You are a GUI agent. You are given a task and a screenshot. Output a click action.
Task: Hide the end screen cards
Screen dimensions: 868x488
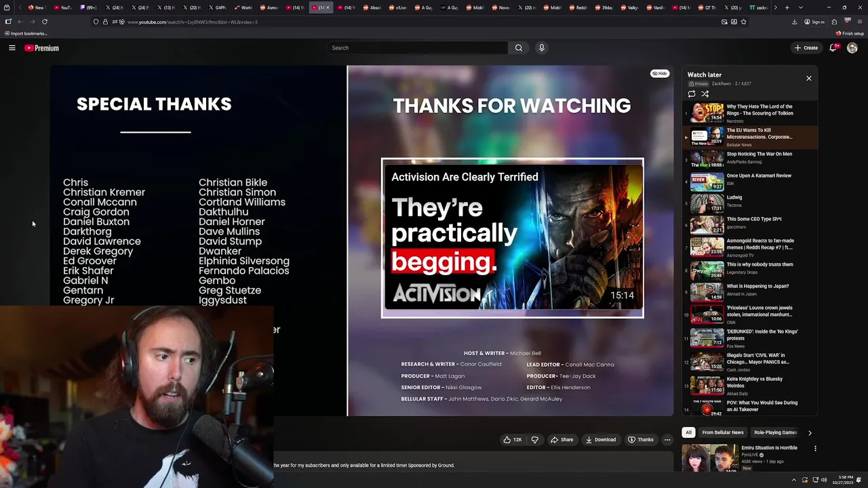(660, 73)
